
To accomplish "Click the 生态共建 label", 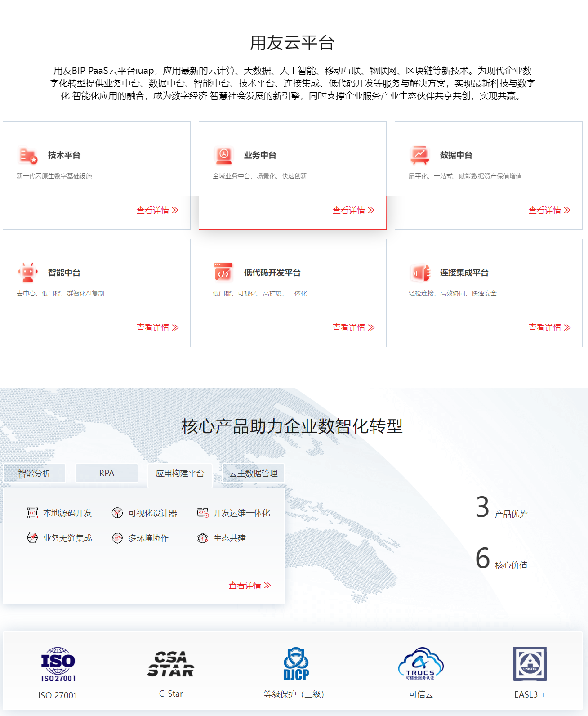I will (x=230, y=538).
